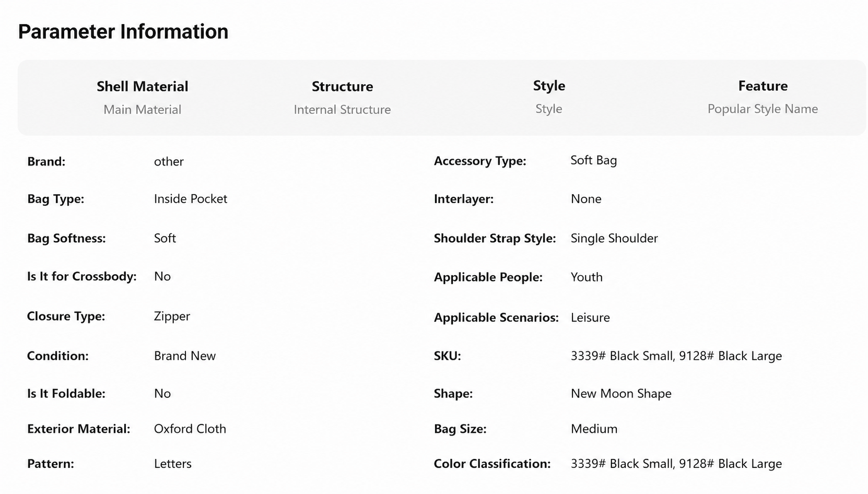Click the Popular Style Name subtitle
Viewport: 868px width, 494px height.
tap(763, 109)
